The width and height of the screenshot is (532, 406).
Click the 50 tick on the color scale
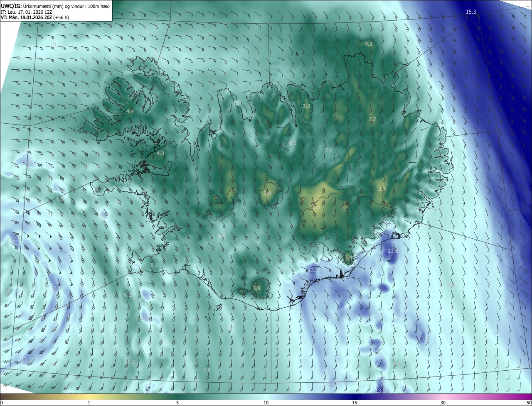[x=529, y=403]
